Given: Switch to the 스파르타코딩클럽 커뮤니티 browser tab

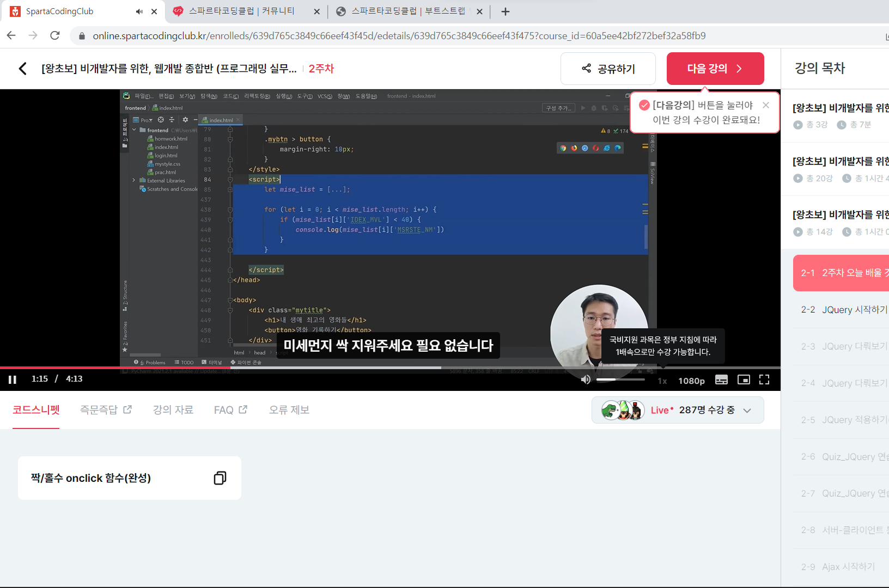Looking at the screenshot, I should 241,11.
